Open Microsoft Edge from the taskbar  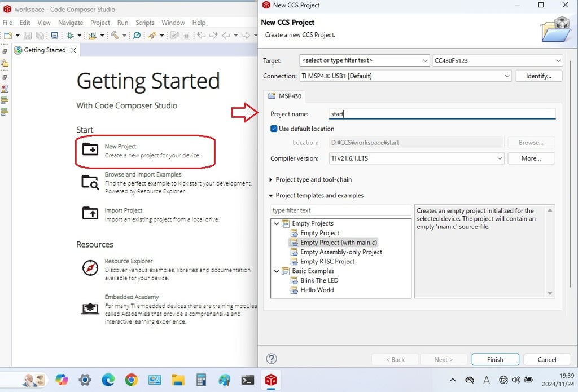coord(108,380)
